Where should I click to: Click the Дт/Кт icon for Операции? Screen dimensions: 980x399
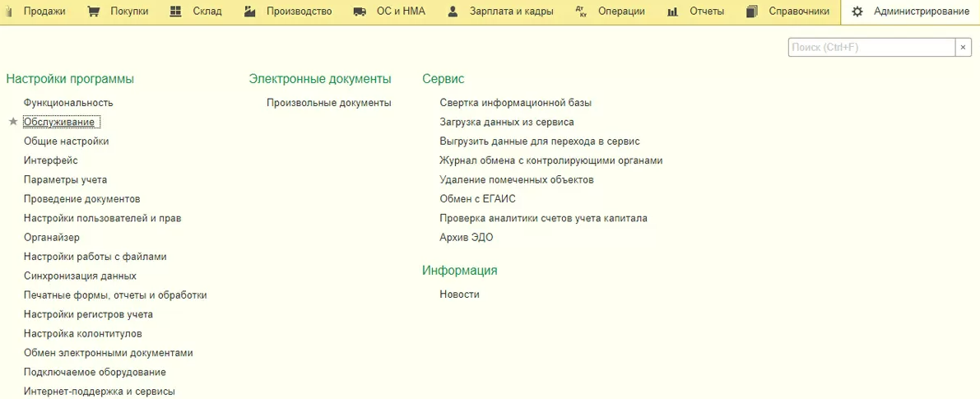click(x=582, y=12)
